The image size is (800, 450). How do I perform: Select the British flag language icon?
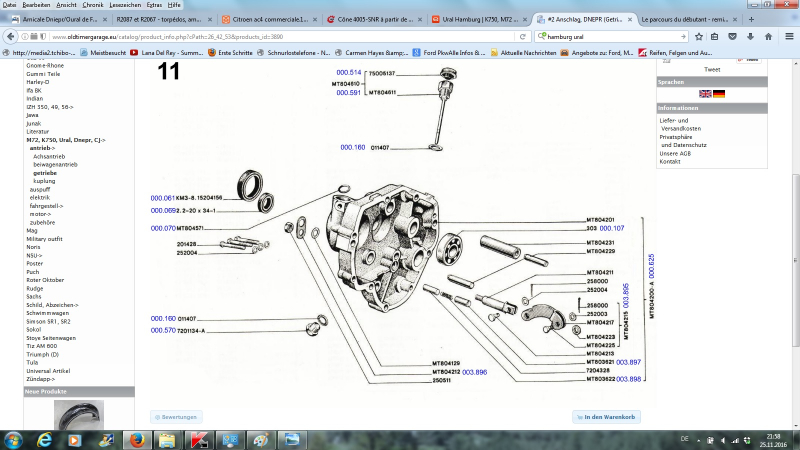pyautogui.click(x=705, y=93)
